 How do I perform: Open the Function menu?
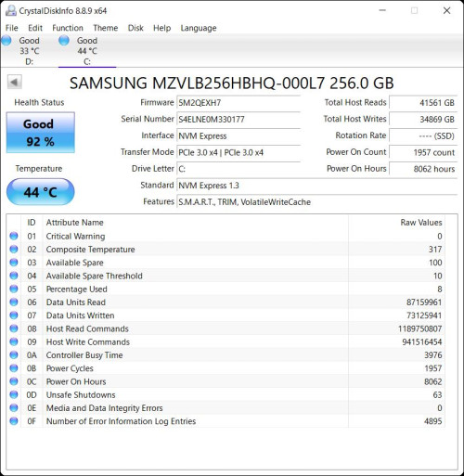click(x=68, y=28)
